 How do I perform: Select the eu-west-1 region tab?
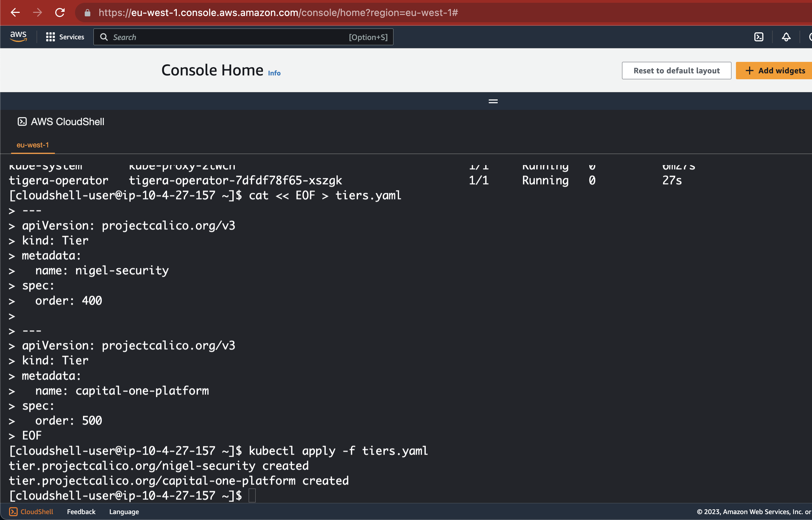pyautogui.click(x=32, y=145)
